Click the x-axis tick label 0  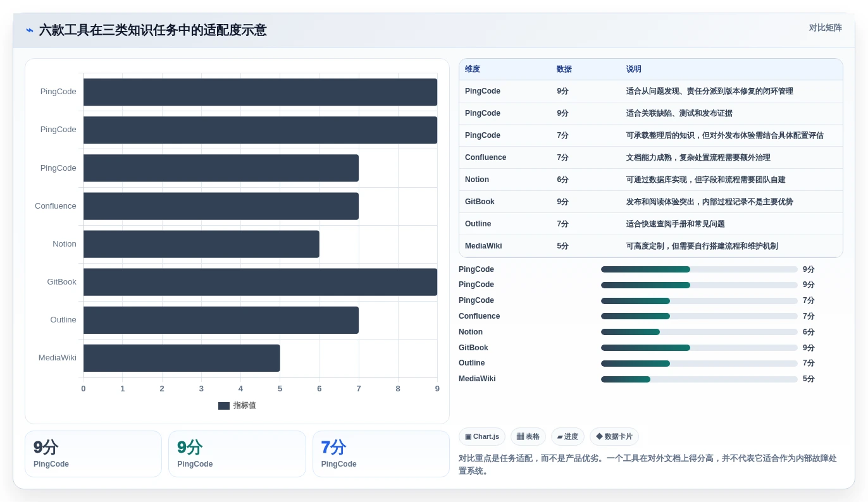click(84, 389)
